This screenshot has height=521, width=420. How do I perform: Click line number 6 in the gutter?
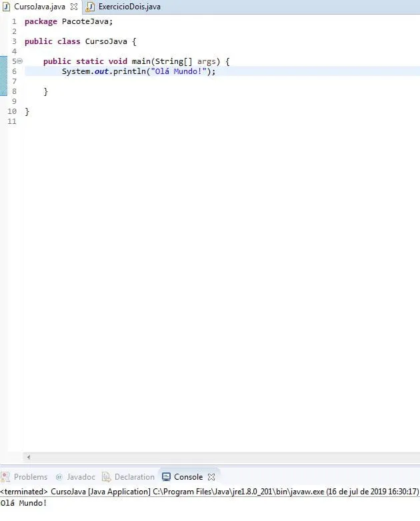(x=14, y=71)
